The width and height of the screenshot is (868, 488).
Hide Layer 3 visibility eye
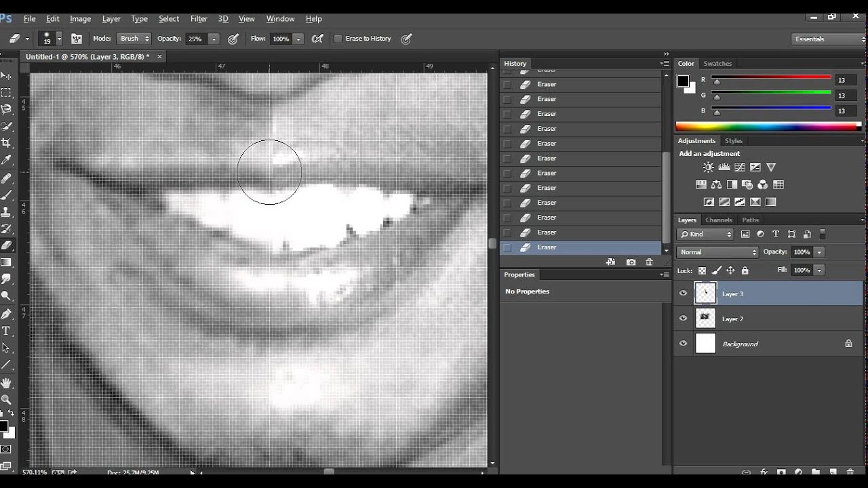pyautogui.click(x=683, y=293)
